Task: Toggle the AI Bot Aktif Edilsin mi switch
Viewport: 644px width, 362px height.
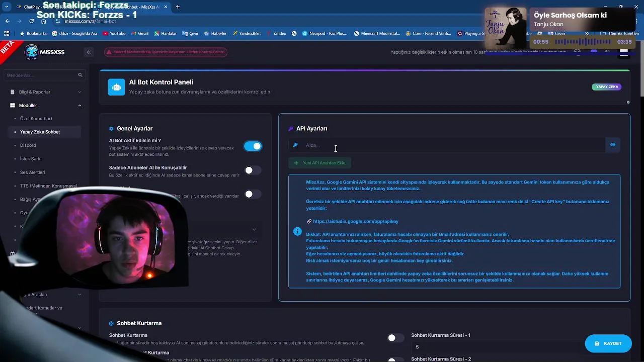Action: point(253,146)
